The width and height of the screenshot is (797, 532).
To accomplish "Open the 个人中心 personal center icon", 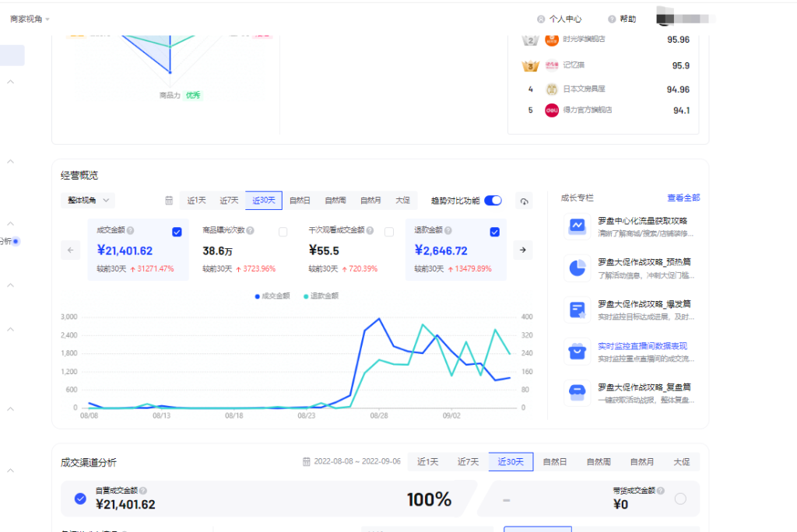I will [x=541, y=19].
